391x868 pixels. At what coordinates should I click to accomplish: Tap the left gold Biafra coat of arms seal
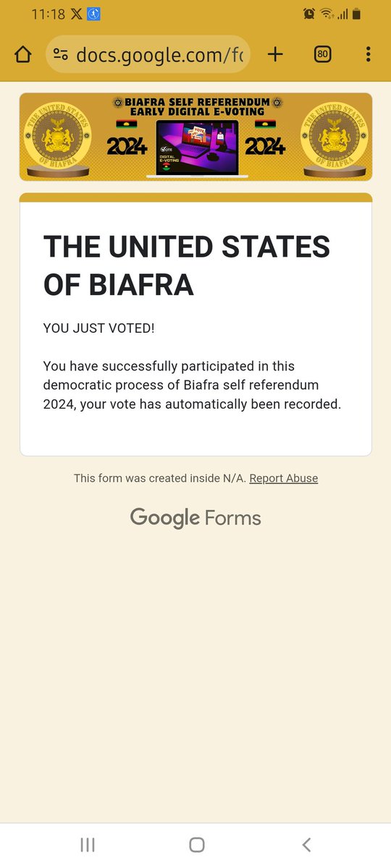pos(56,137)
